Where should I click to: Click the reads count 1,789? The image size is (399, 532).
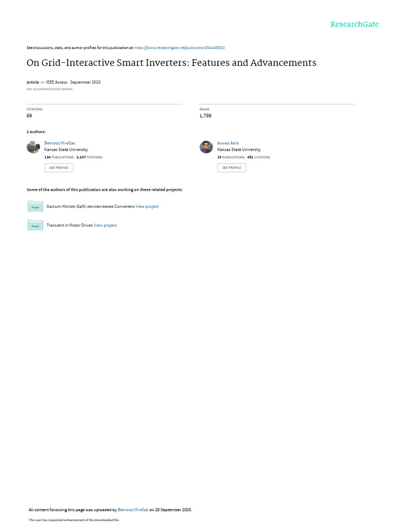[x=205, y=116]
